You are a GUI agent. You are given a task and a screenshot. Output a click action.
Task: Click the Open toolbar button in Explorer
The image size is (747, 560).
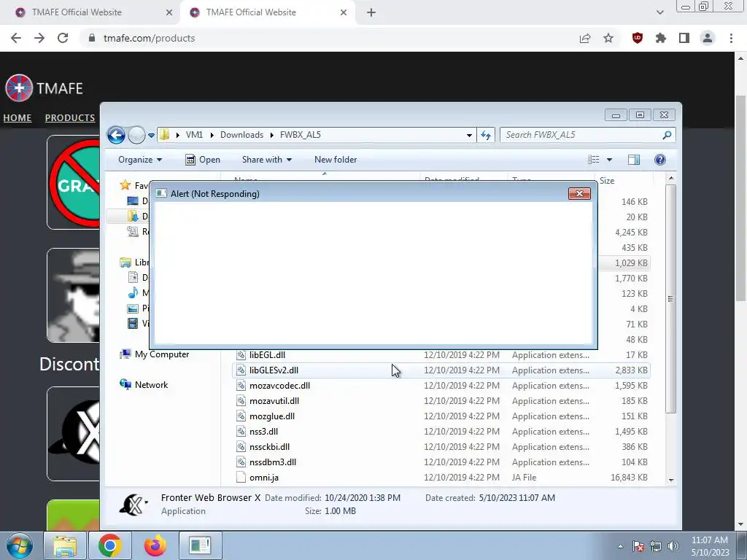tap(203, 160)
